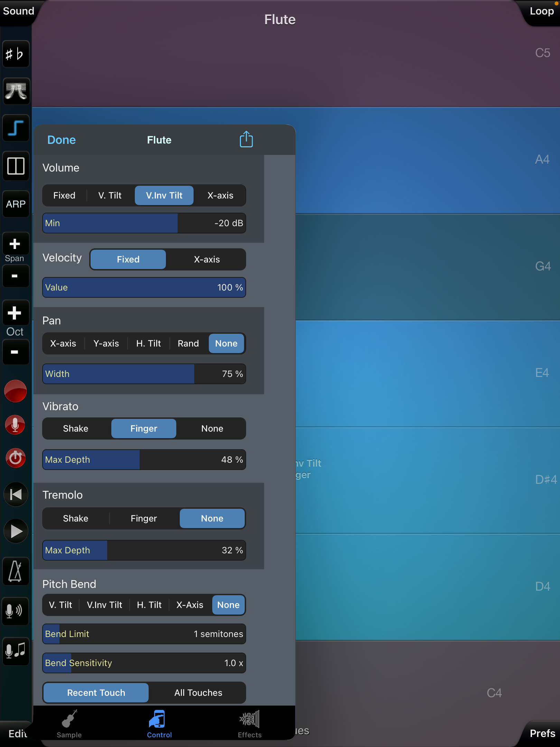Click the blue glide curve icon
560x747 pixels.
(15, 128)
